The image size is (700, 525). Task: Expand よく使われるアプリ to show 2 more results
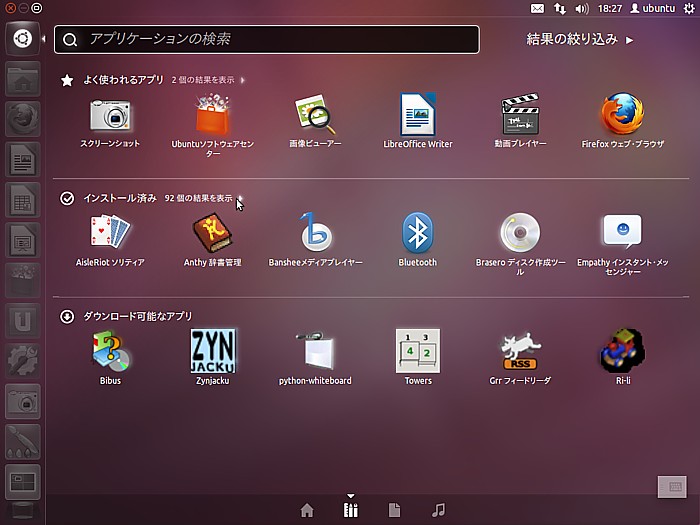pos(208,80)
